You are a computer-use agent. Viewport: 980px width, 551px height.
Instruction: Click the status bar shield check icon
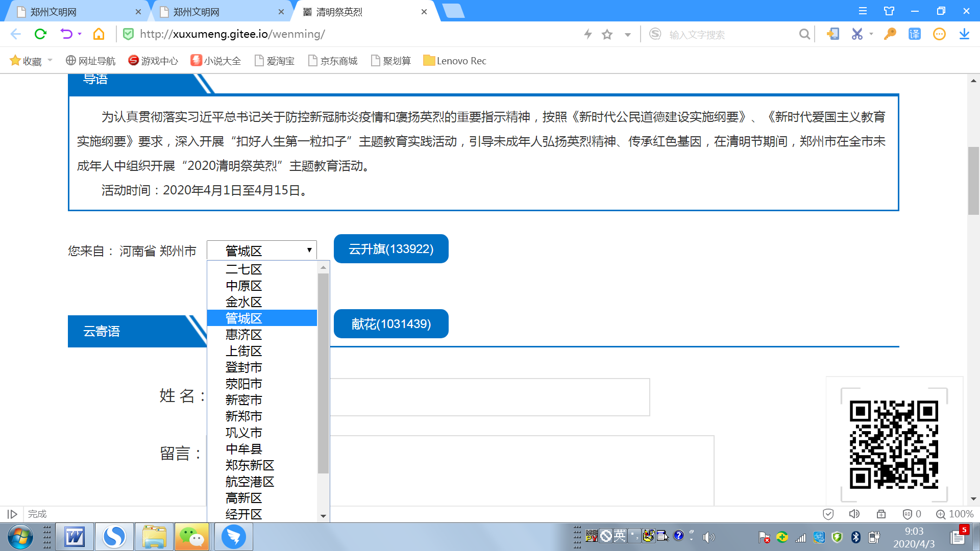pos(828,514)
